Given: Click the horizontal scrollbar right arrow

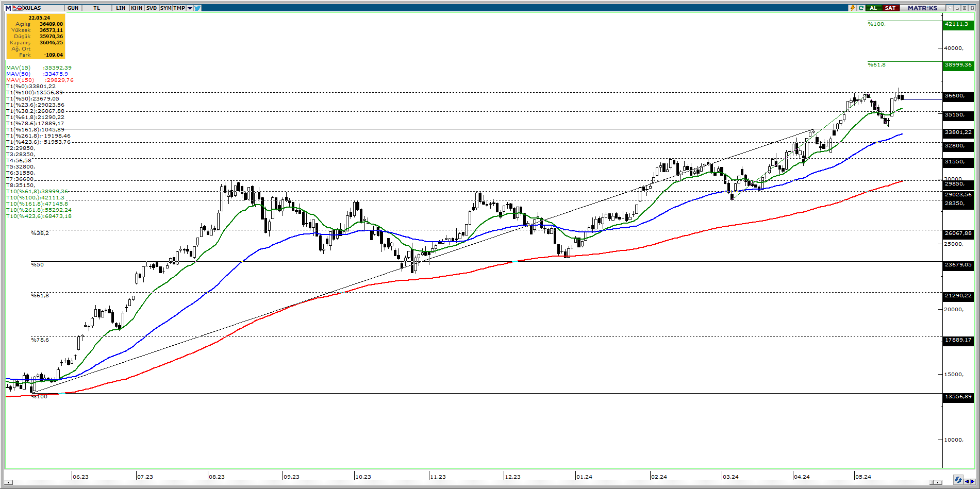Looking at the screenshot, I should [939, 482].
